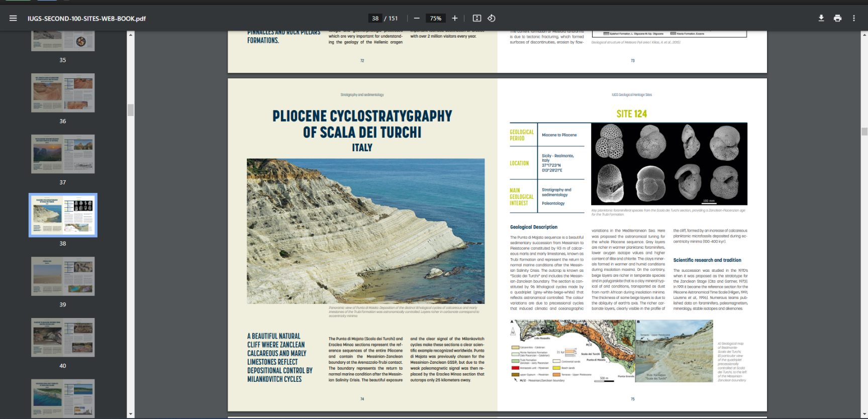Click the document title IUGS-SECOND-100-SITES-WEB-BOOK.pdf

[86, 19]
